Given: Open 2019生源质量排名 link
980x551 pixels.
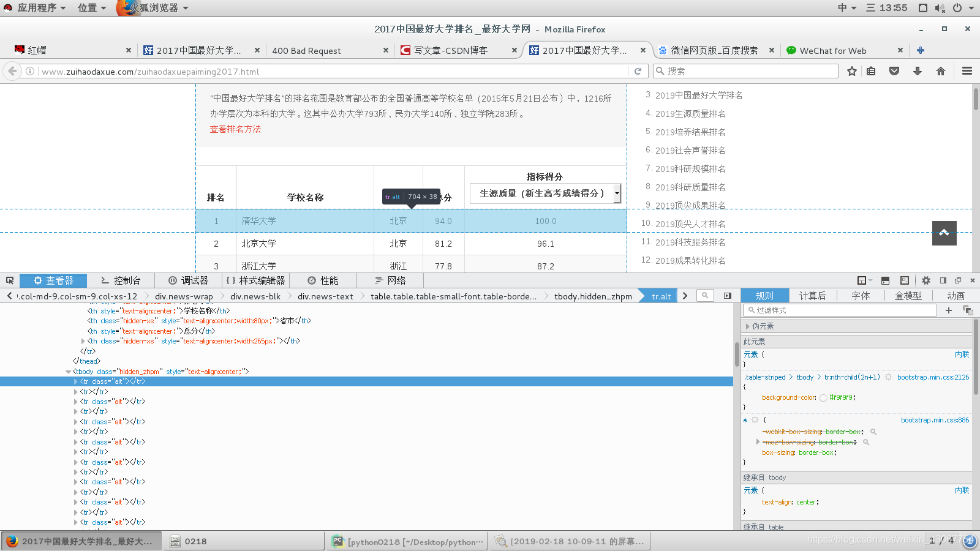Looking at the screenshot, I should (x=690, y=114).
